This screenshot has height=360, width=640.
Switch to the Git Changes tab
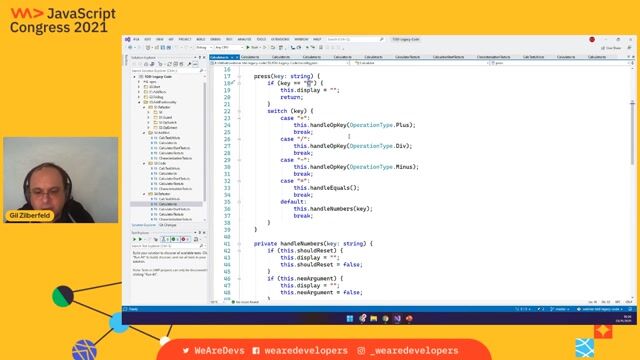coord(167,225)
